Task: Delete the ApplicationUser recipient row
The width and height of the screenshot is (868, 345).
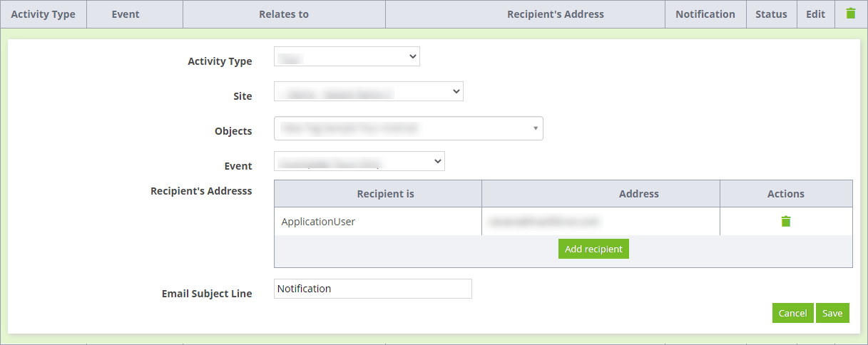Action: 786,221
